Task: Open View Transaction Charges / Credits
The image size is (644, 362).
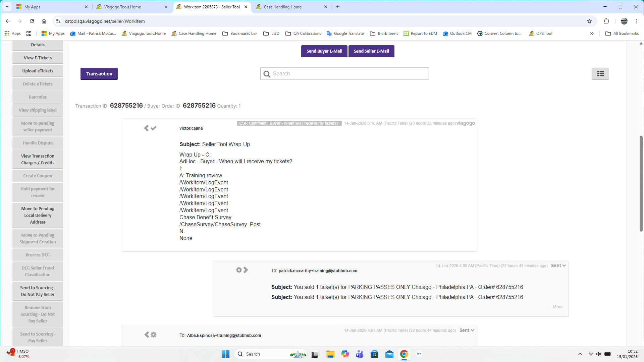Action: point(38,160)
